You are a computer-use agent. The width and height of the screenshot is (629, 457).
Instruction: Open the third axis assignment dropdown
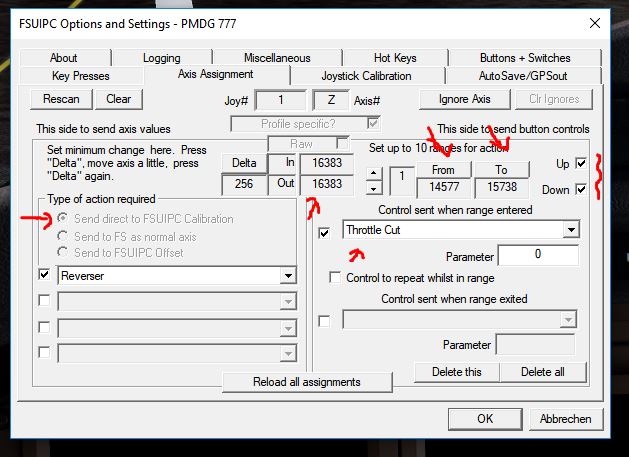point(288,329)
